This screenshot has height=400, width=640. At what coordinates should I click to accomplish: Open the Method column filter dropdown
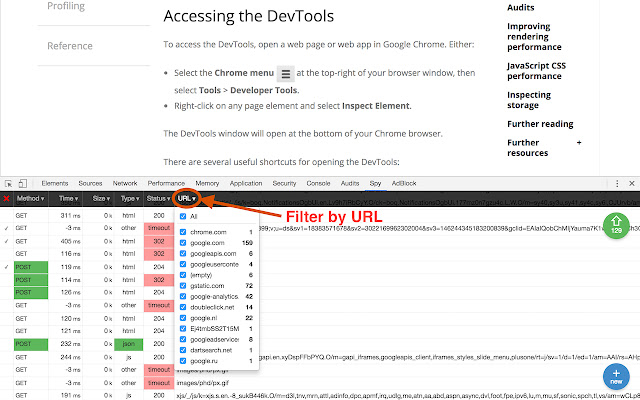31,199
